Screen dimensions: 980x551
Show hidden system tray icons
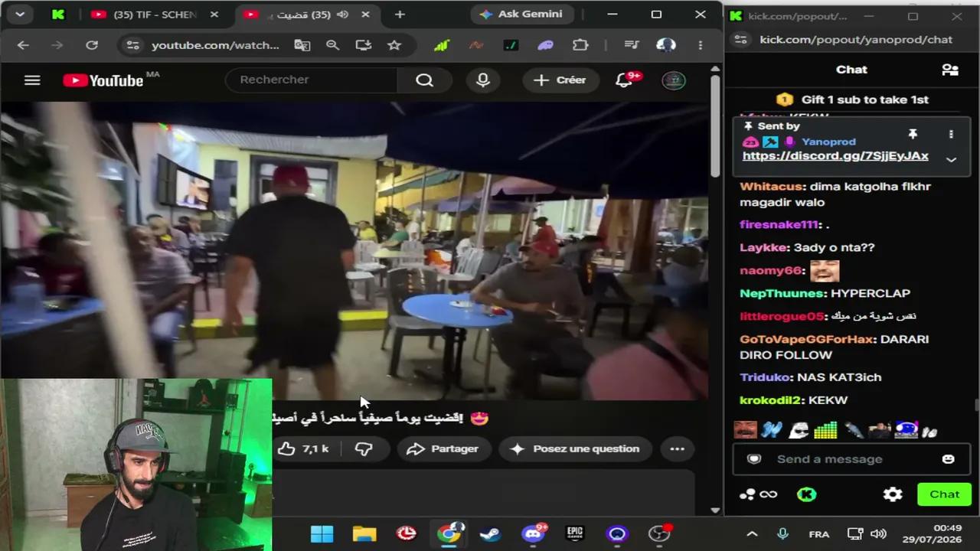pyautogui.click(x=752, y=534)
